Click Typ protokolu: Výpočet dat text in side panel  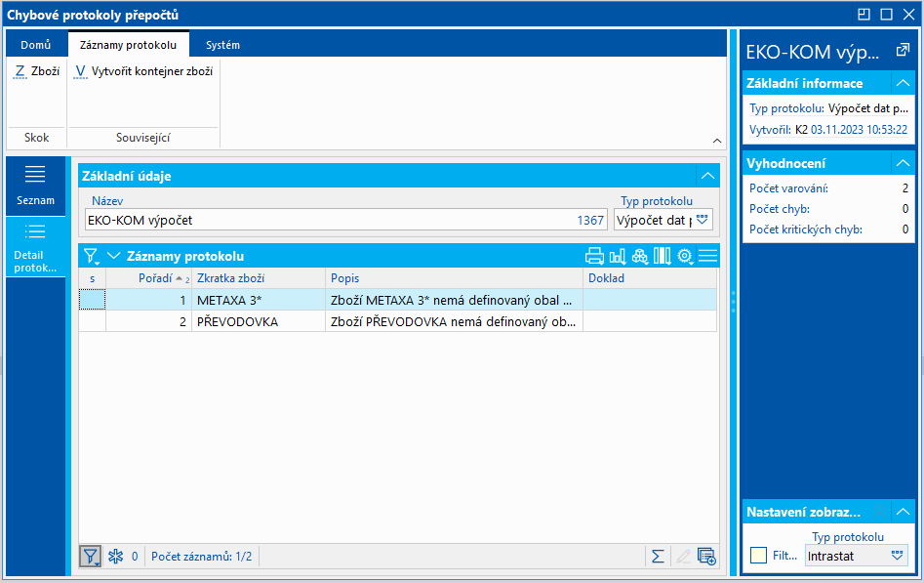coord(828,108)
